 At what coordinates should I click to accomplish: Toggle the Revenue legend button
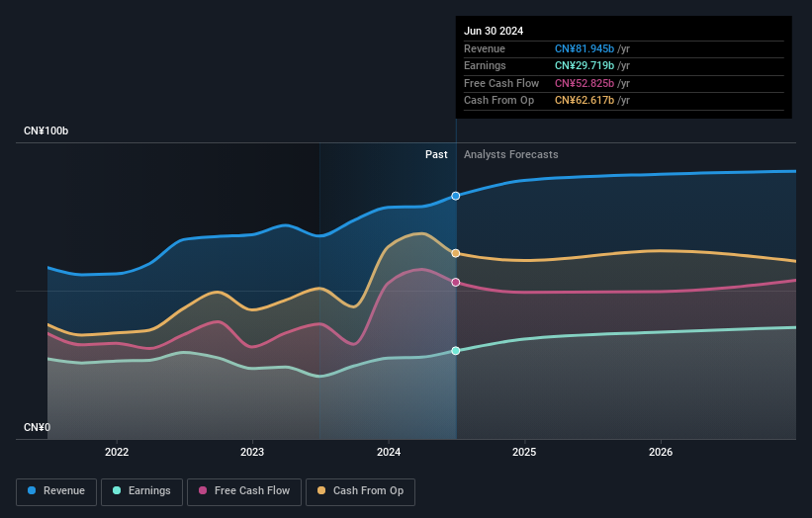click(x=56, y=491)
